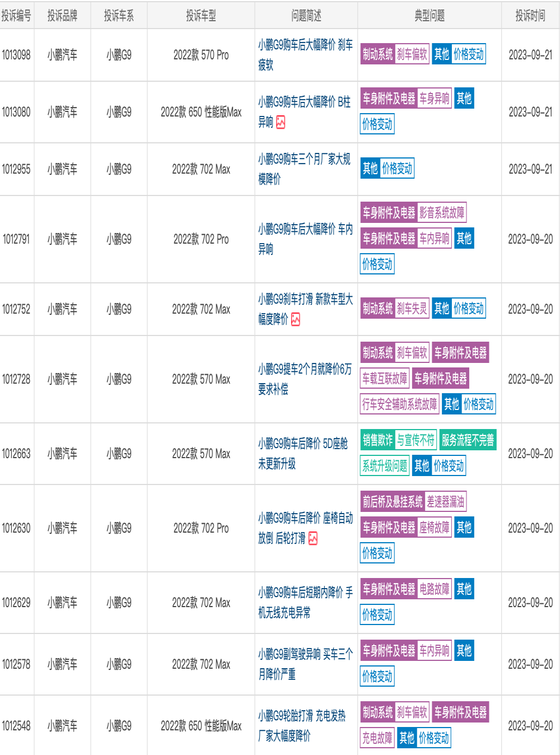Select 刹车失灵 tag in row 1012752
Screen dimensions: 560x755
coord(412,308)
